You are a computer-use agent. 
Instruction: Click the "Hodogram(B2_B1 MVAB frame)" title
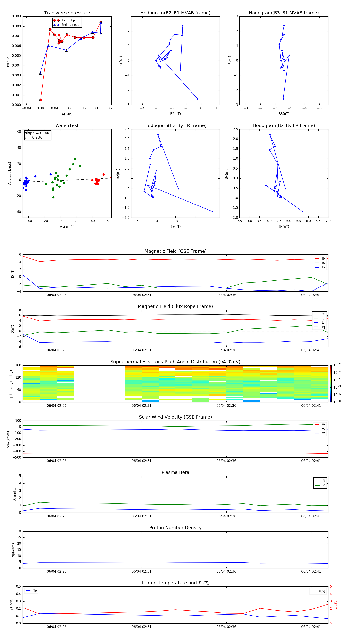[x=175, y=13]
